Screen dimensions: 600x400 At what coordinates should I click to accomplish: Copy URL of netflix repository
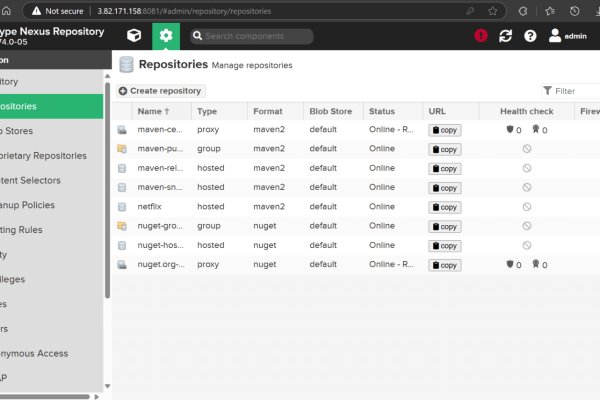click(445, 207)
